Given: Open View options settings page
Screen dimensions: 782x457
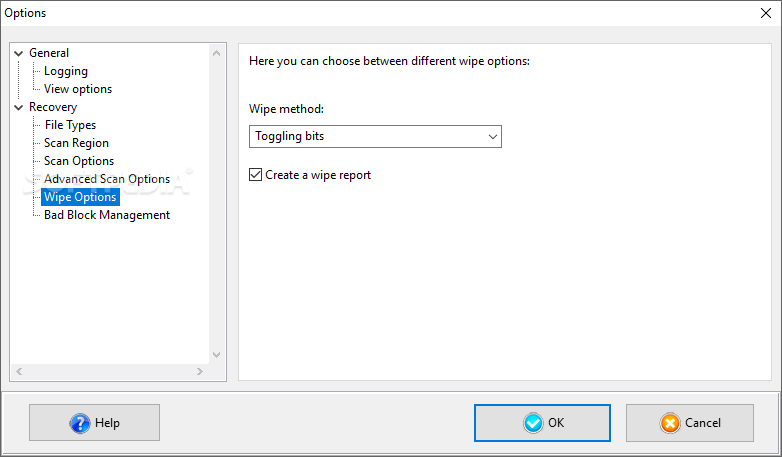Looking at the screenshot, I should [x=78, y=89].
